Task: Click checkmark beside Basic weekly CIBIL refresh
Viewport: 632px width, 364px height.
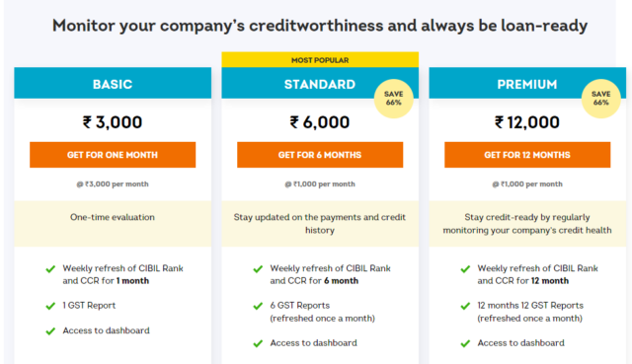Action: 50,269
